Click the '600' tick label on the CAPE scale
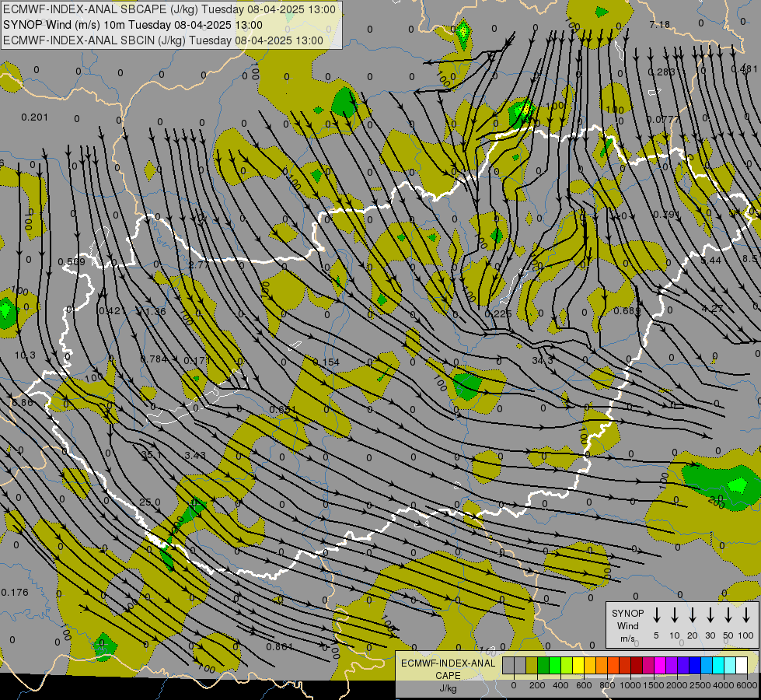Viewport: 761px width, 700px height. pyautogui.click(x=584, y=685)
